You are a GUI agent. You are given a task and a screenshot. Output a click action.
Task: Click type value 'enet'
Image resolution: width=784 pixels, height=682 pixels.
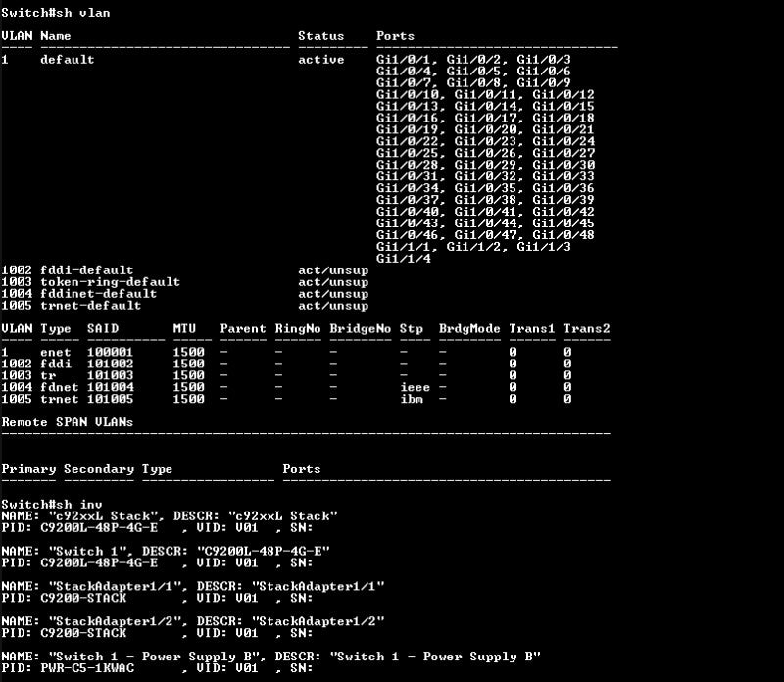[x=56, y=353]
